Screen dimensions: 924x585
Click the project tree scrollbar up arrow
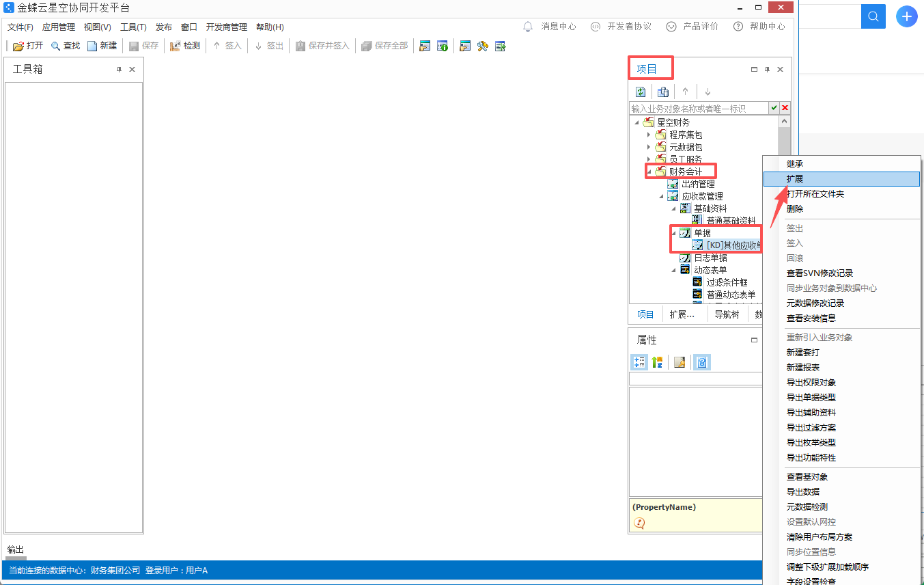[x=784, y=122]
